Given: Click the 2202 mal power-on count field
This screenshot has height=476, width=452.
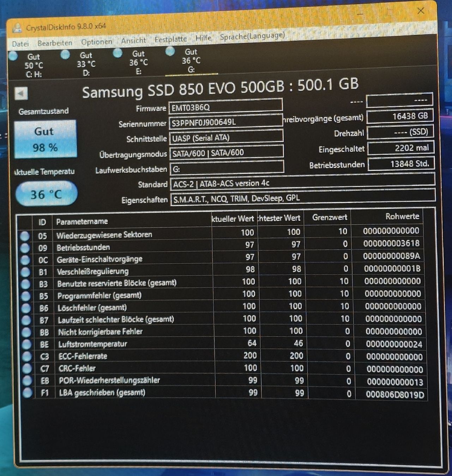Looking at the screenshot, I should point(401,148).
